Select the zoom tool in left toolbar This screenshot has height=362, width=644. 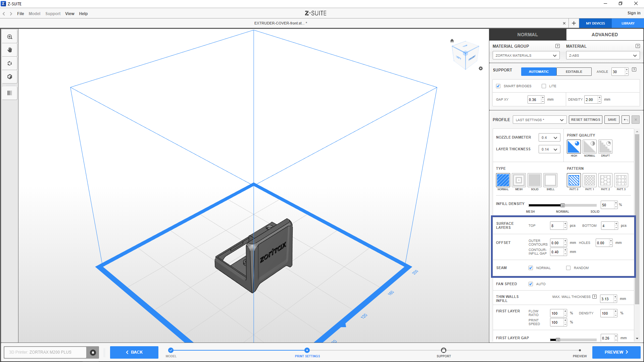click(10, 37)
